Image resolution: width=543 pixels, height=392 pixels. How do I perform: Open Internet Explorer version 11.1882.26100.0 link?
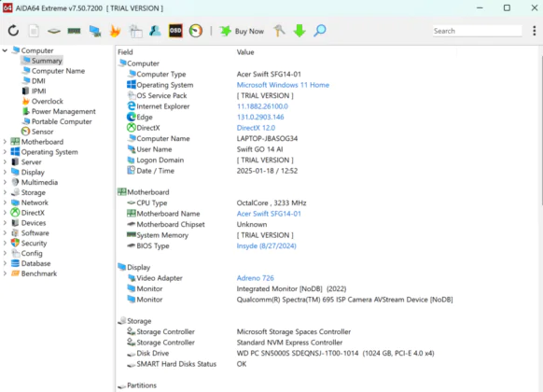pyautogui.click(x=262, y=106)
